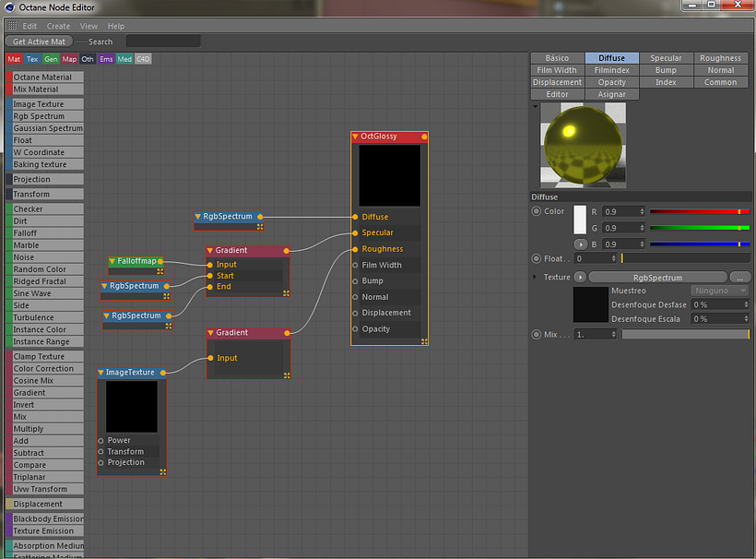Viewport: 756px width, 559px height.
Task: Click the OctGlossy node resize handle
Action: [x=424, y=341]
